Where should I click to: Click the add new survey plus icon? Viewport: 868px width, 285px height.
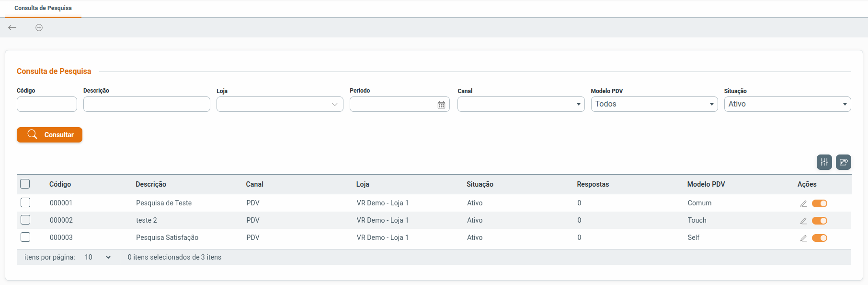(x=39, y=28)
